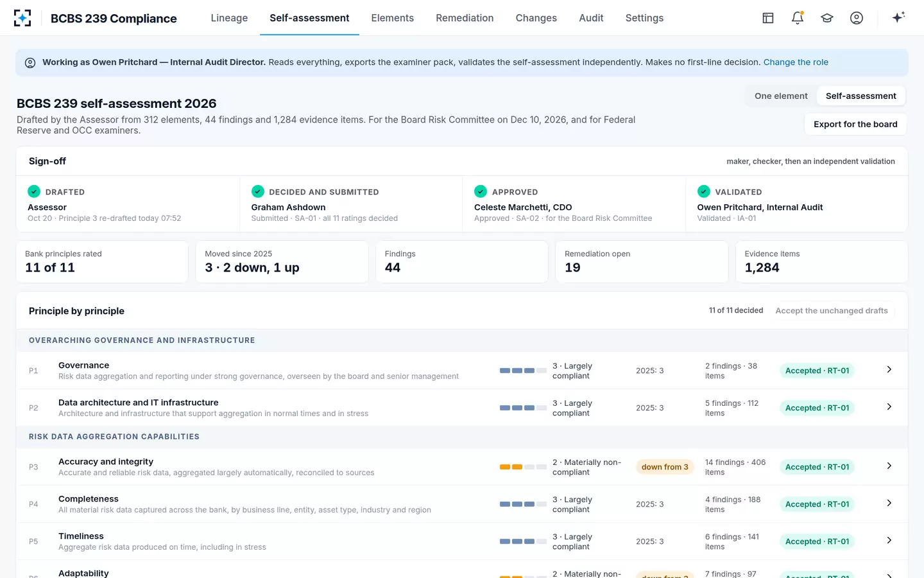Open the Elements tab

(392, 18)
